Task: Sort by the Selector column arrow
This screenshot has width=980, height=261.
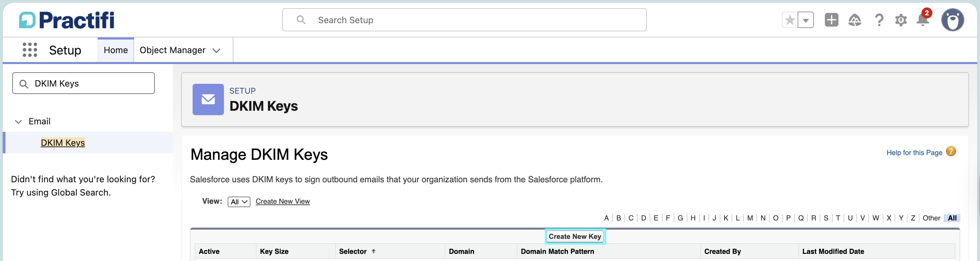Action: [374, 251]
